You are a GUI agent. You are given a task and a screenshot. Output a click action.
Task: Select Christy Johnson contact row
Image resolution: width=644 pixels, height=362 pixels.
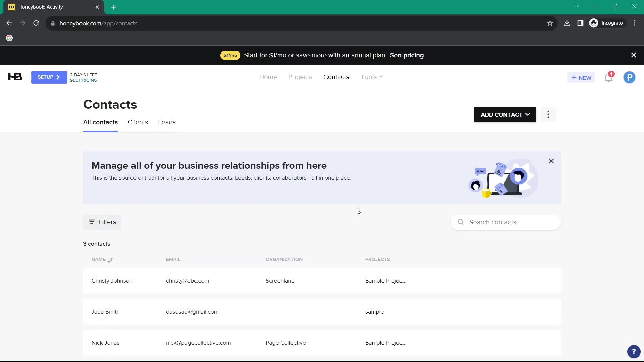[x=322, y=280]
